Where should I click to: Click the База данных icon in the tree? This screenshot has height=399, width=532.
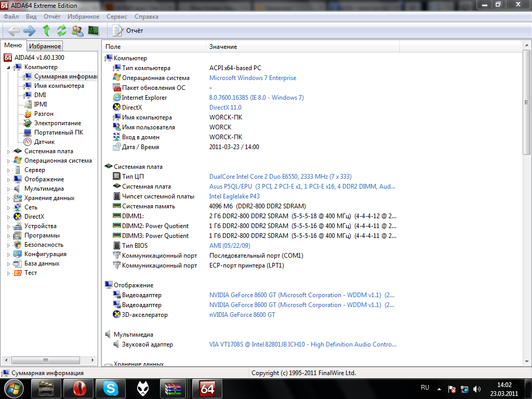18,263
